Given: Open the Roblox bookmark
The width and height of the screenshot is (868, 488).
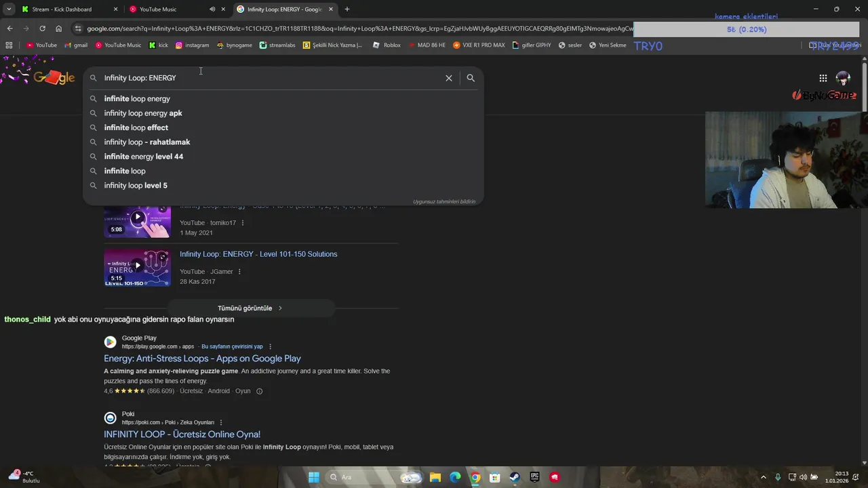Looking at the screenshot, I should pyautogui.click(x=387, y=45).
